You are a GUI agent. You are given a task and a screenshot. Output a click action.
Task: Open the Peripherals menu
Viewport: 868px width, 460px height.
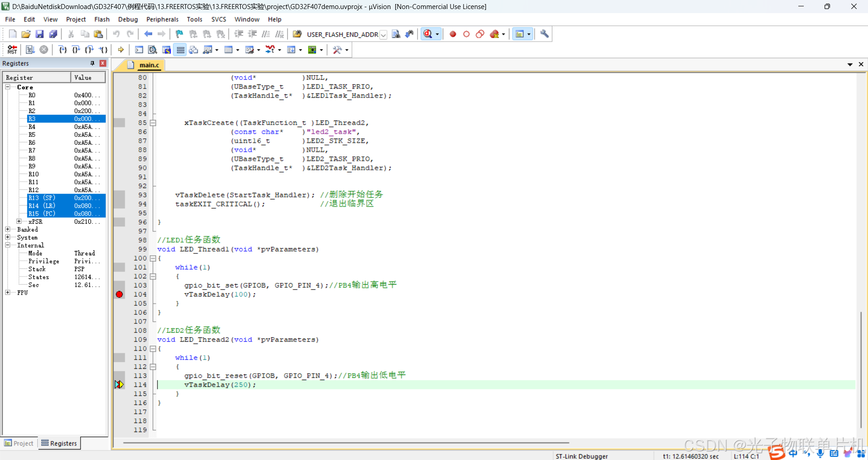[162, 19]
